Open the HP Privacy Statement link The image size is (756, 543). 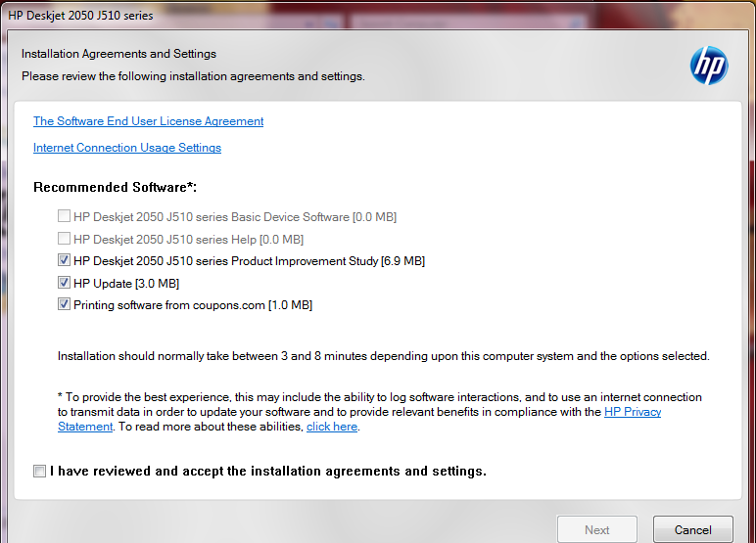click(632, 412)
